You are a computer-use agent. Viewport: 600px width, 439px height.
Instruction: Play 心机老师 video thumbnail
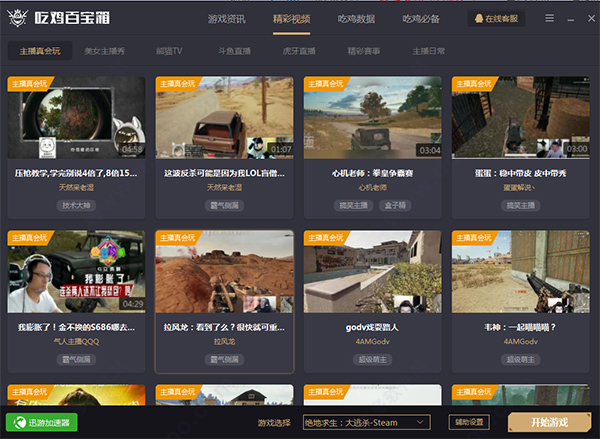[372, 118]
